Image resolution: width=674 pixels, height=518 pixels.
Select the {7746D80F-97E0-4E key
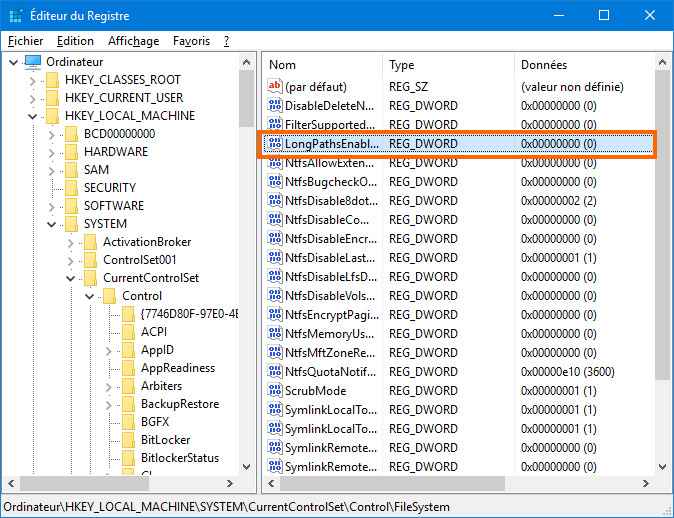[189, 314]
